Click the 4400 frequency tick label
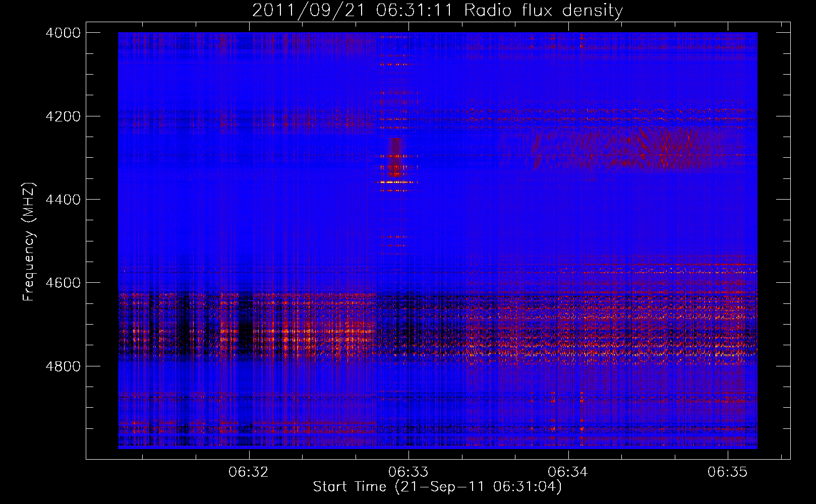The width and height of the screenshot is (816, 504). 63,200
